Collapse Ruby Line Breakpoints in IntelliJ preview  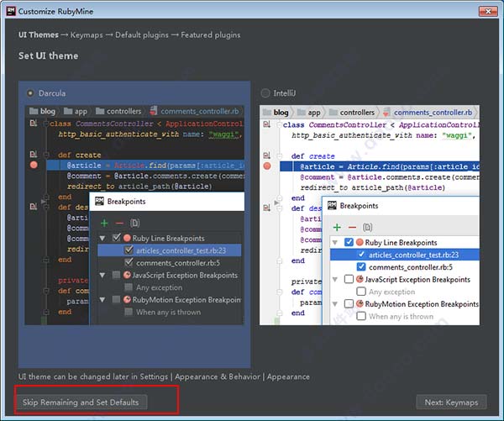coord(335,243)
